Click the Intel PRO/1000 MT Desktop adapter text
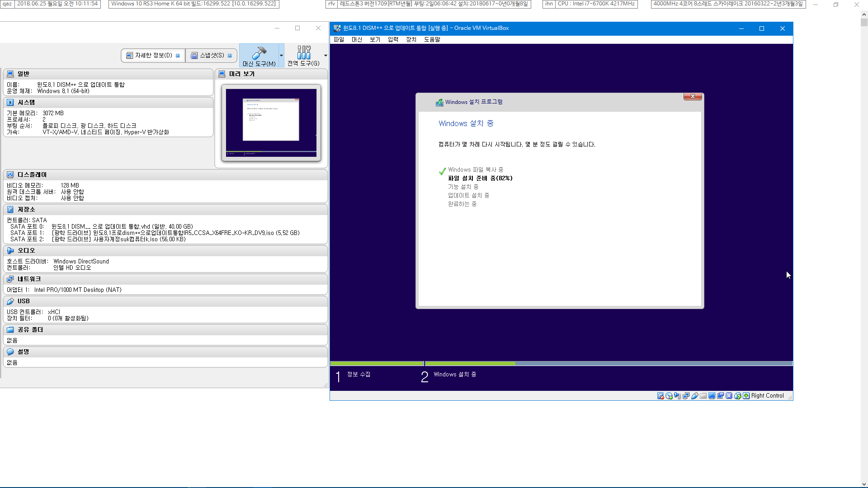The image size is (868, 488). (78, 290)
